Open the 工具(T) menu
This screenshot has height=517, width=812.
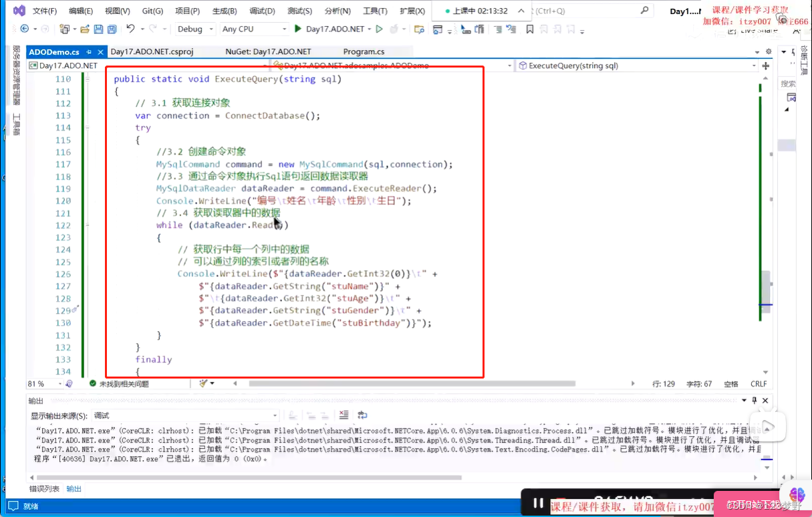point(375,11)
